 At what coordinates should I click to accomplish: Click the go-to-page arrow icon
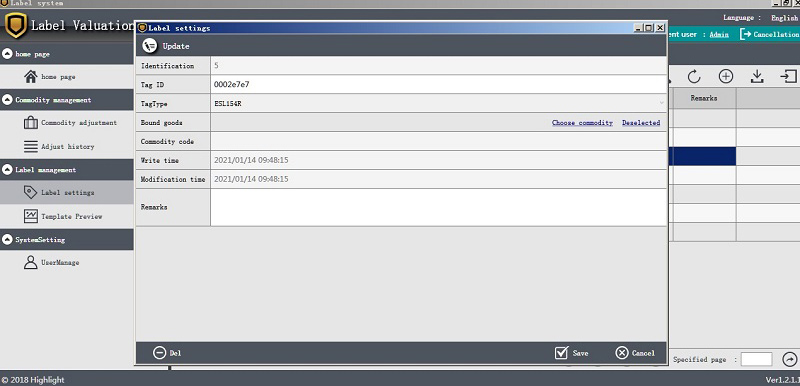point(790,359)
